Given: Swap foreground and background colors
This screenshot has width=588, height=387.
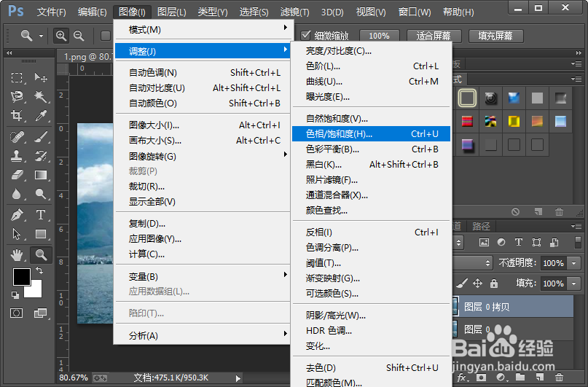Looking at the screenshot, I should coord(39,270).
